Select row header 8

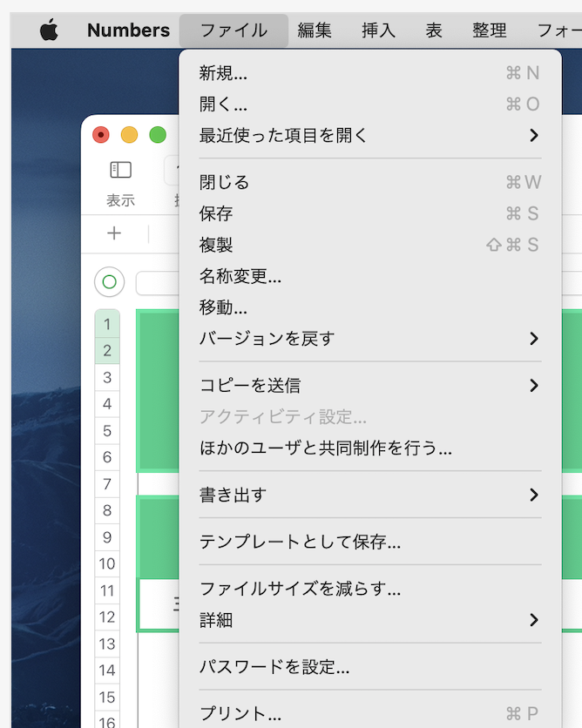[107, 510]
